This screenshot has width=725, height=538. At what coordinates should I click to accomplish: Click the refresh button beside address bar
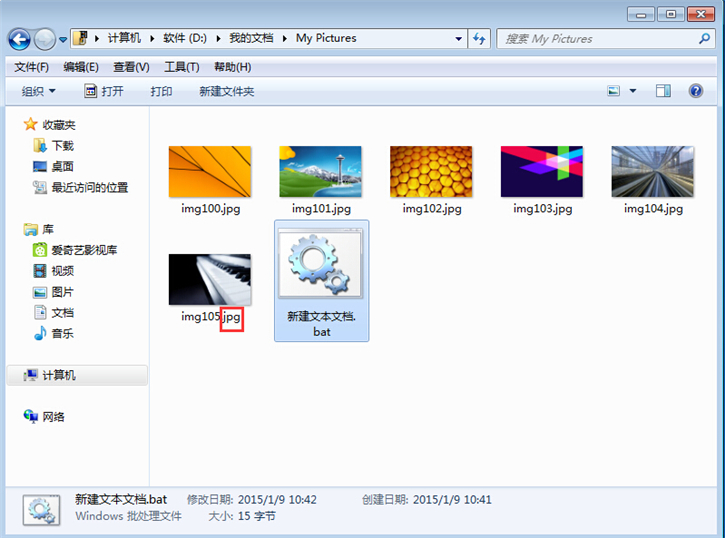(479, 39)
